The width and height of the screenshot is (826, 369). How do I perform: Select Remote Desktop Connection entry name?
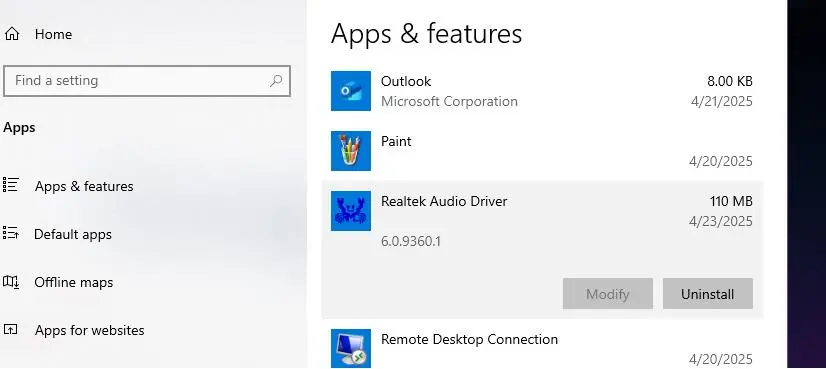[x=469, y=339]
